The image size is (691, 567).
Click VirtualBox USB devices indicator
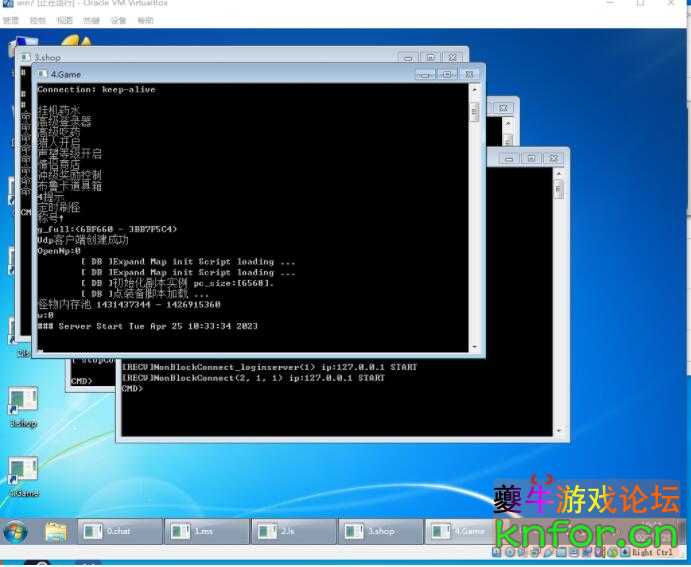pyautogui.click(x=547, y=552)
